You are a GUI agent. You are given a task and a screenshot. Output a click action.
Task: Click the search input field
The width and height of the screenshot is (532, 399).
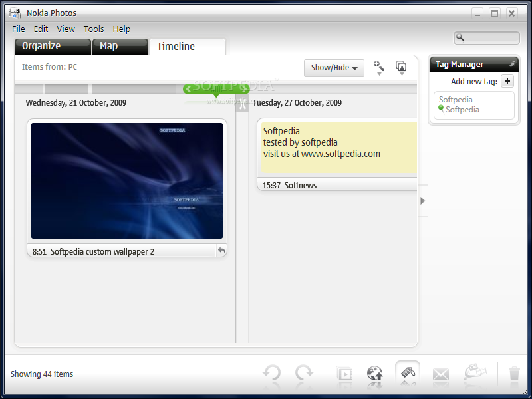click(487, 38)
